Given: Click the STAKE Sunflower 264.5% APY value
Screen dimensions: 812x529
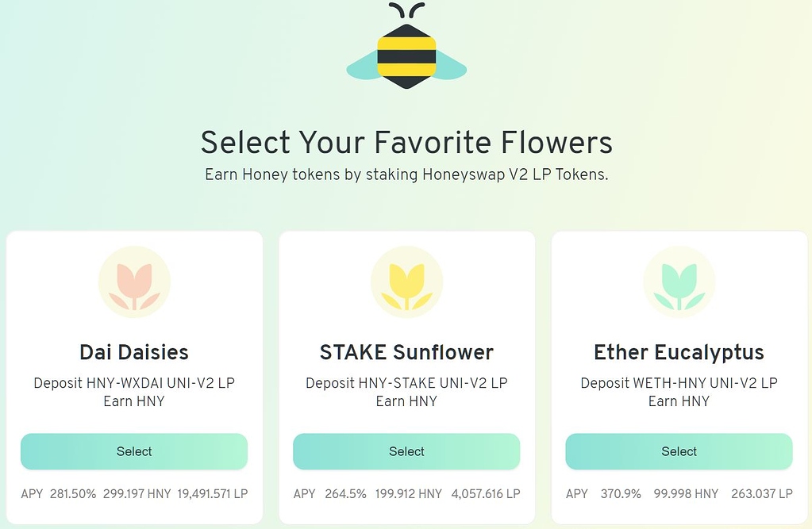Looking at the screenshot, I should tap(345, 494).
